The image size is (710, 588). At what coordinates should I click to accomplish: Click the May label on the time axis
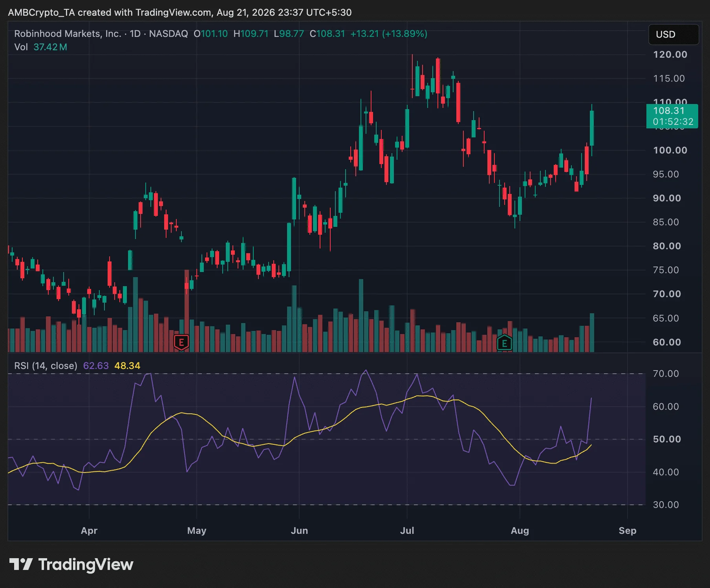coord(197,531)
